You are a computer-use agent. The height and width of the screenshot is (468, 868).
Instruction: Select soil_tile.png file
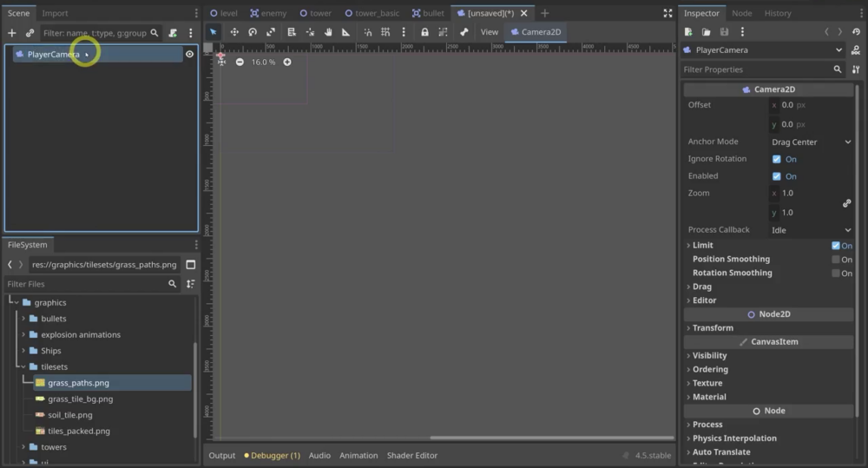69,415
